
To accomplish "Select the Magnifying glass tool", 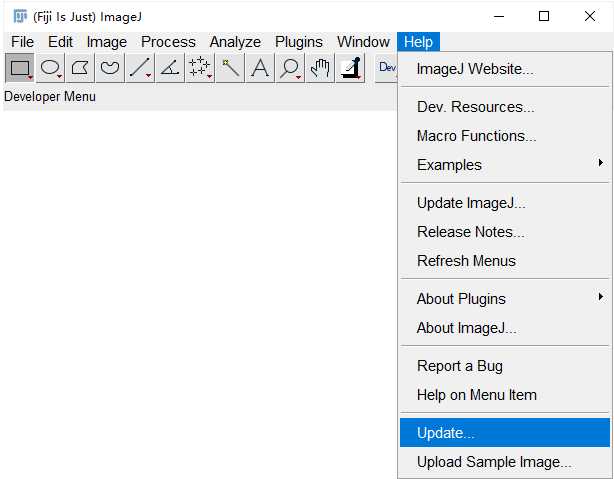I will 290,68.
